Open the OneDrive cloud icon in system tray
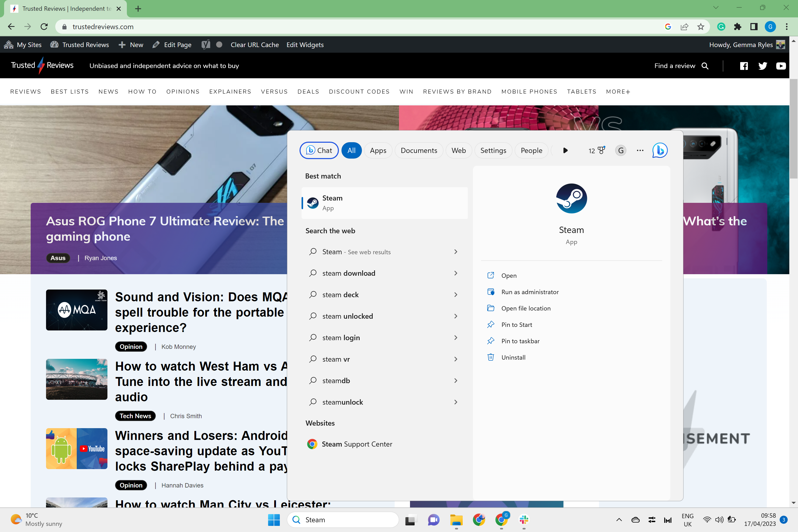 coord(635,519)
